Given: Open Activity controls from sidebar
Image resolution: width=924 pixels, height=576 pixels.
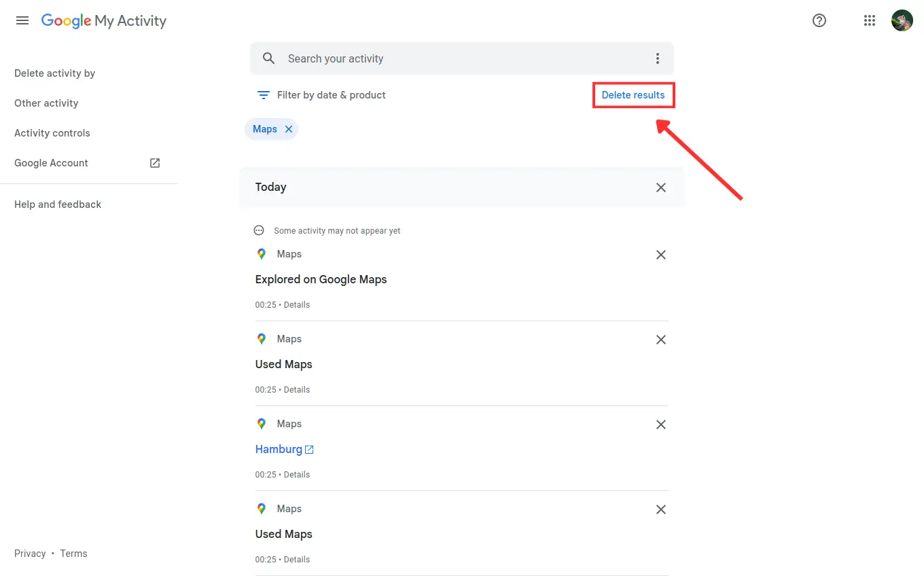Looking at the screenshot, I should pyautogui.click(x=52, y=132).
